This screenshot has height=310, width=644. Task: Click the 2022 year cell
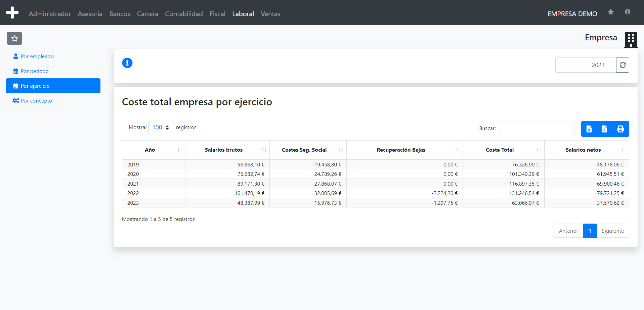(154, 193)
